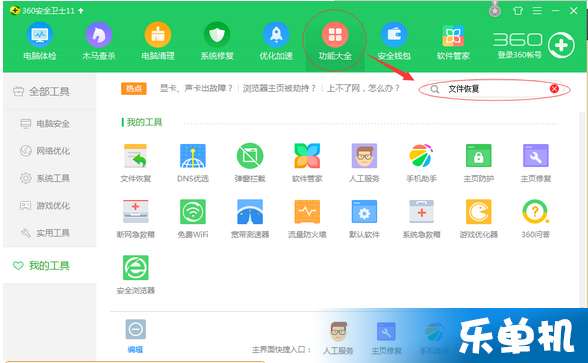The width and height of the screenshot is (588, 363).
Task: Select 实用工具 category in sidebar
Action: (45, 233)
